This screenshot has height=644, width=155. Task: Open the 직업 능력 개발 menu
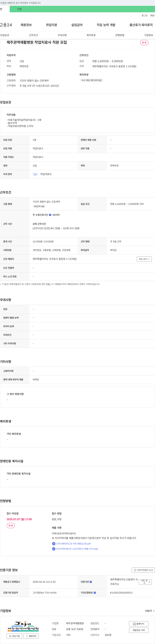pyautogui.click(x=106, y=25)
